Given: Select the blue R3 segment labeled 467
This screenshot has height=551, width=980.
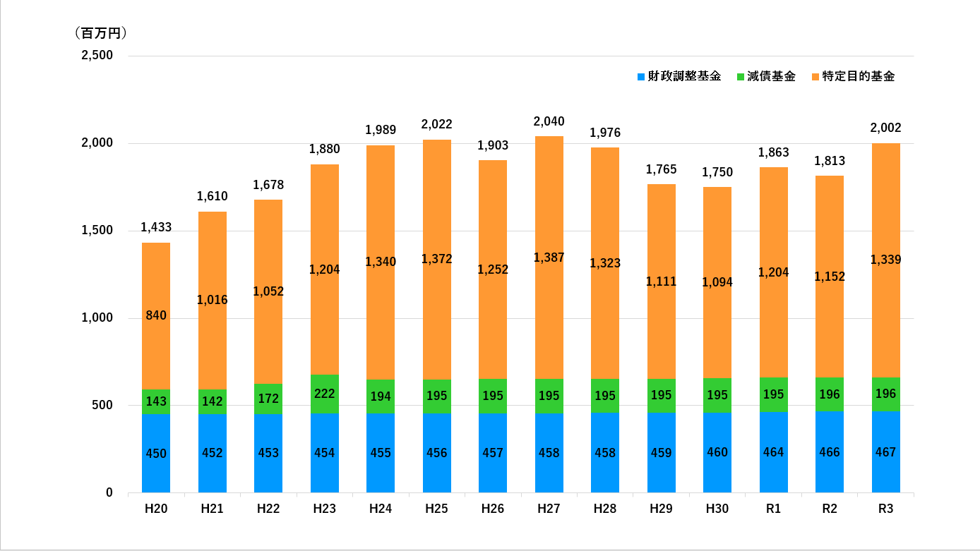Looking at the screenshot, I should (x=886, y=452).
